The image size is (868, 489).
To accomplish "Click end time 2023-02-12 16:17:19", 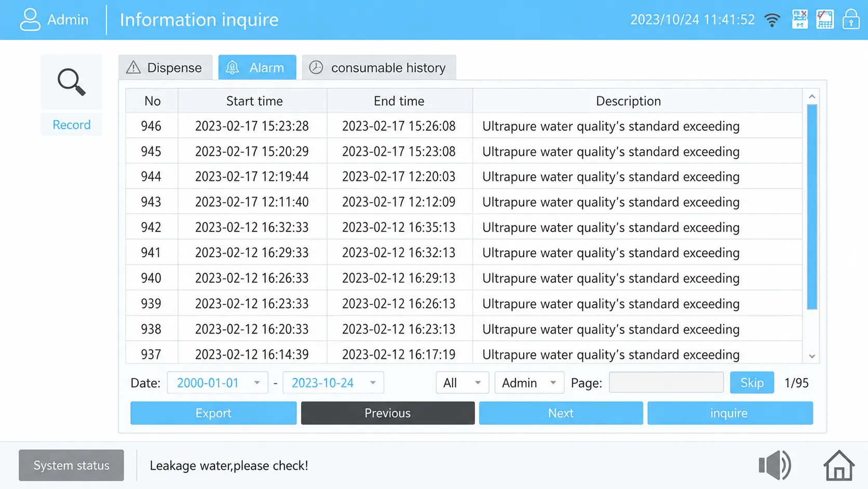I will [x=399, y=354].
